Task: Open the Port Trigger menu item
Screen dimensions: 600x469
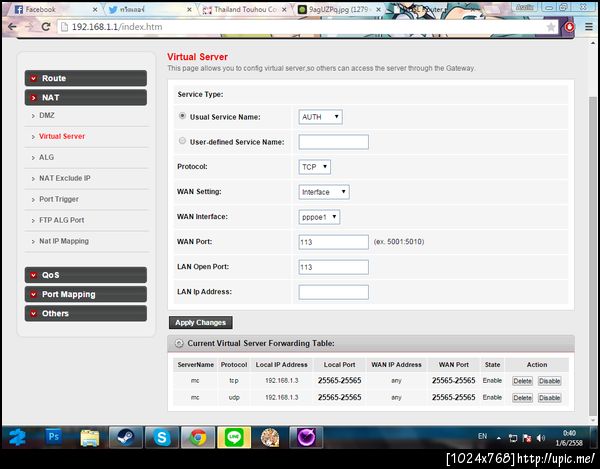Action: (x=59, y=199)
